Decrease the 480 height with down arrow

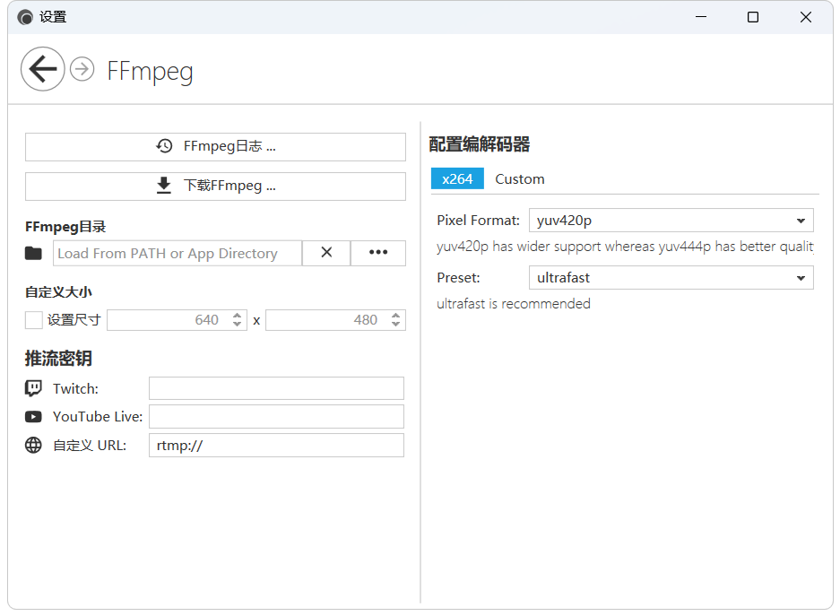tap(396, 325)
